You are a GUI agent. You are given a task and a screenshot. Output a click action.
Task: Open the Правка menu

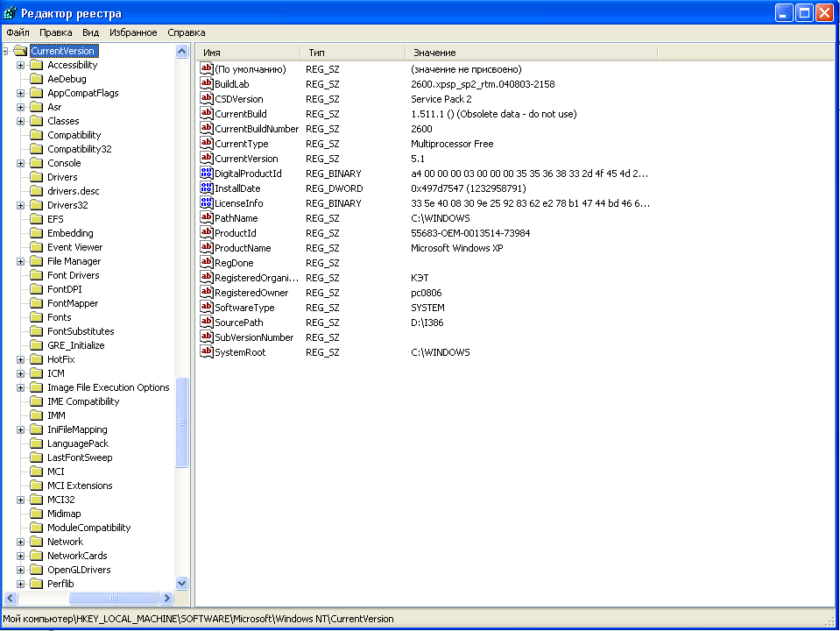pos(56,32)
